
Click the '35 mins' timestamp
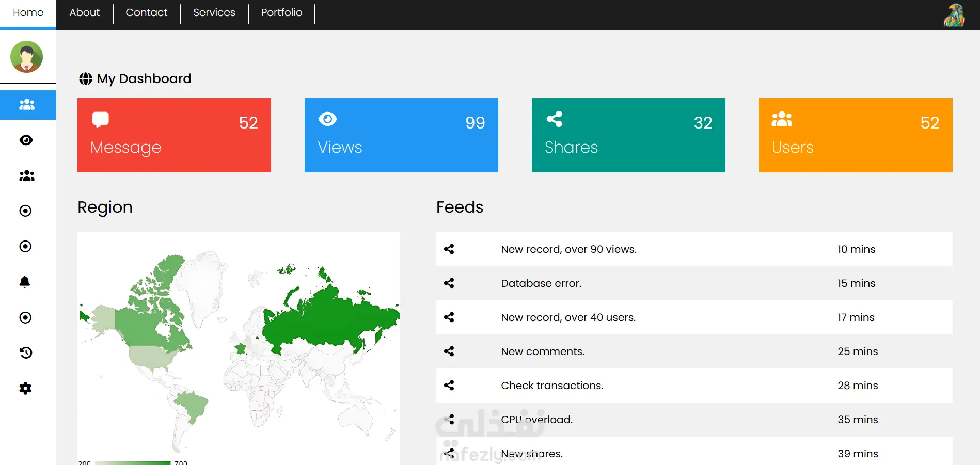(x=858, y=420)
